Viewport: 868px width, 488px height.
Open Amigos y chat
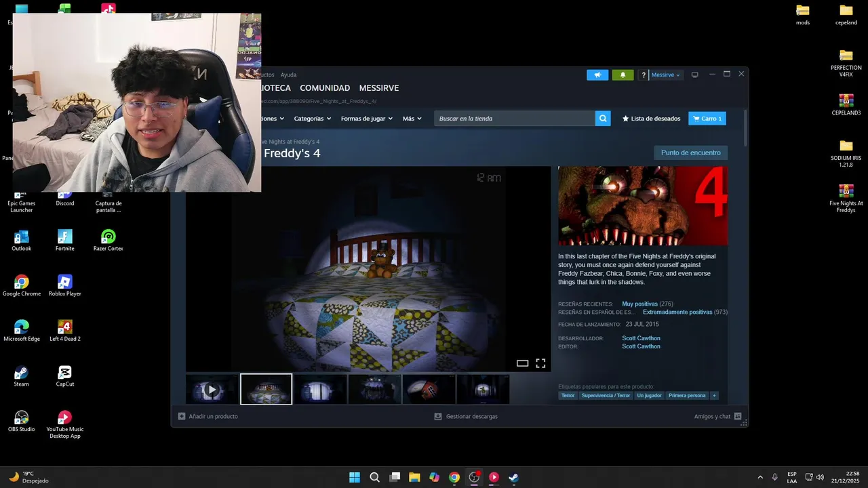coord(717,416)
